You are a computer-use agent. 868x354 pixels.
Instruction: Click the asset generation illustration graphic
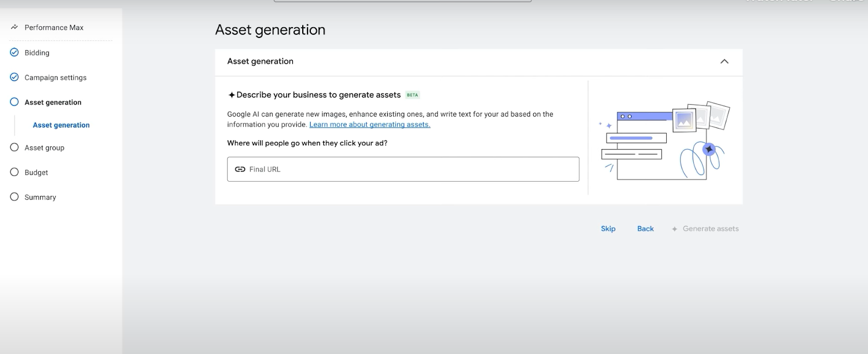665,140
